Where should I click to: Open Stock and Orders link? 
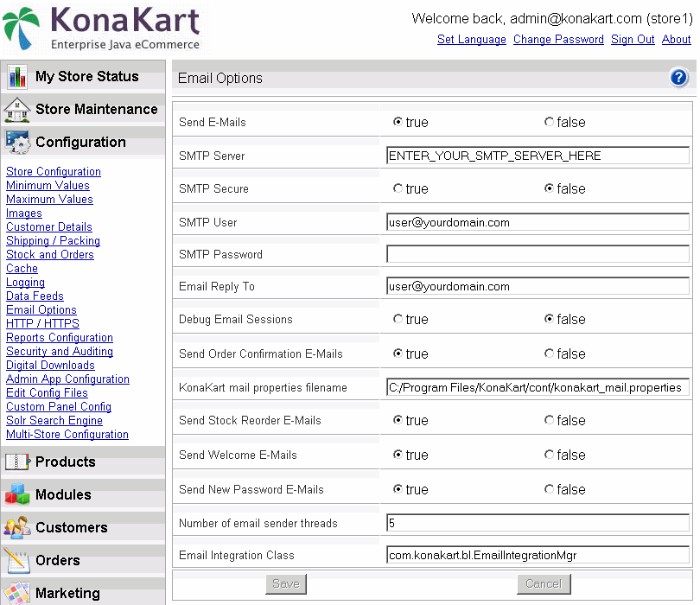pos(49,254)
